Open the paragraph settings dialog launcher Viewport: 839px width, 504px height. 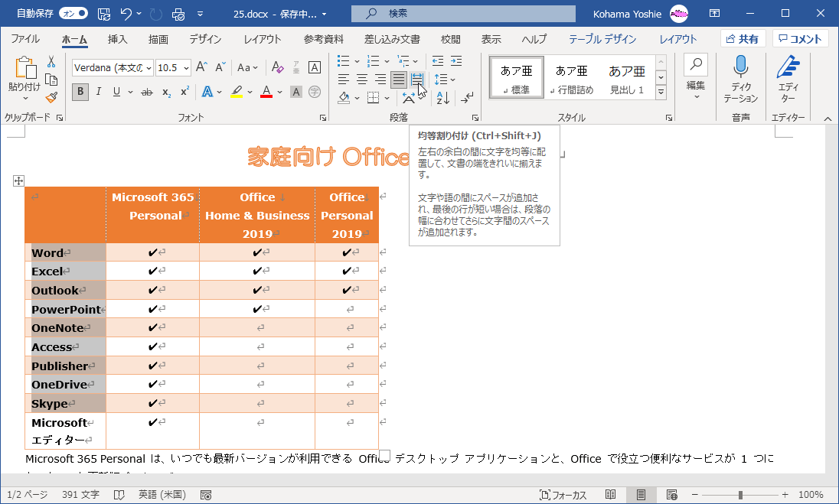coord(475,118)
